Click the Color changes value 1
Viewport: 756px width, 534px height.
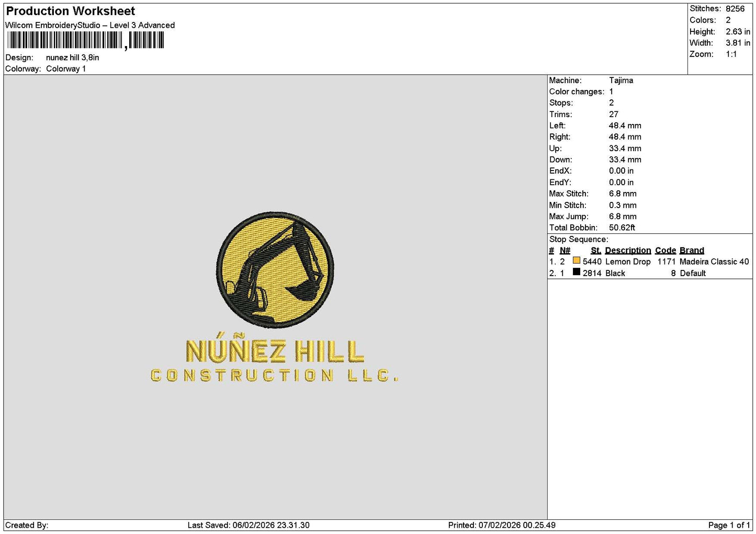(611, 92)
